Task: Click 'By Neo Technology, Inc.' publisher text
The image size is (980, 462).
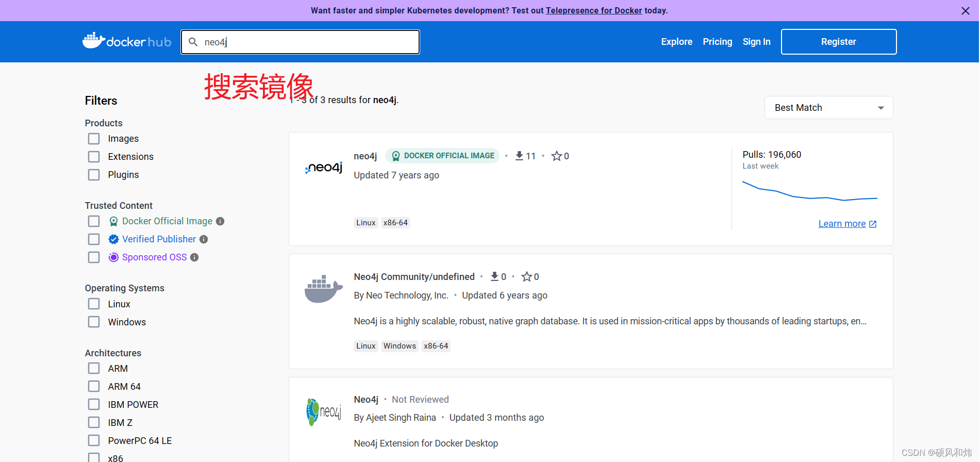Action: [401, 295]
